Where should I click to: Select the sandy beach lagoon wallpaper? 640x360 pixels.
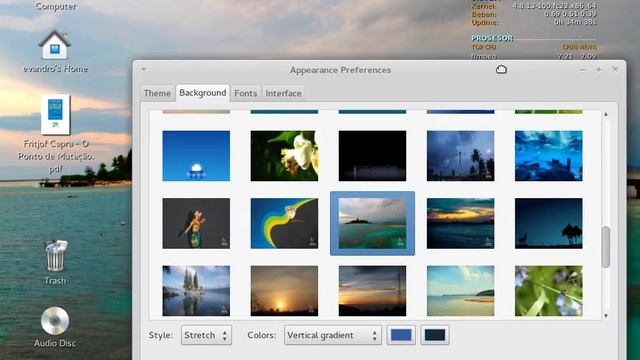(461, 291)
